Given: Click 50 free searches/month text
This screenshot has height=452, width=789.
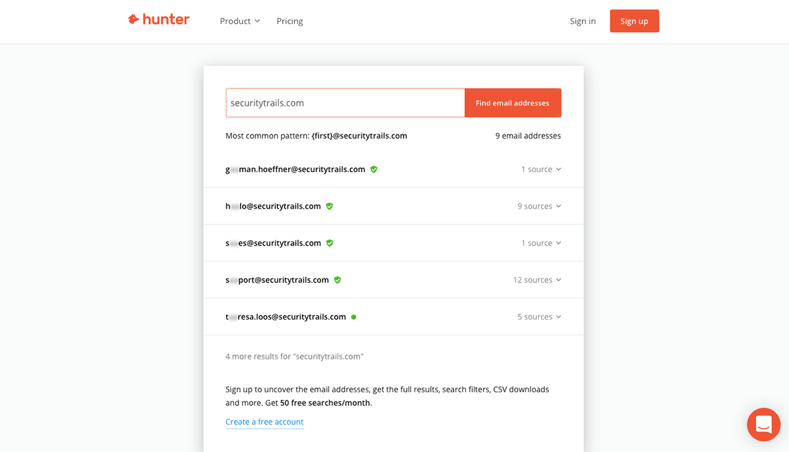Looking at the screenshot, I should point(325,403).
